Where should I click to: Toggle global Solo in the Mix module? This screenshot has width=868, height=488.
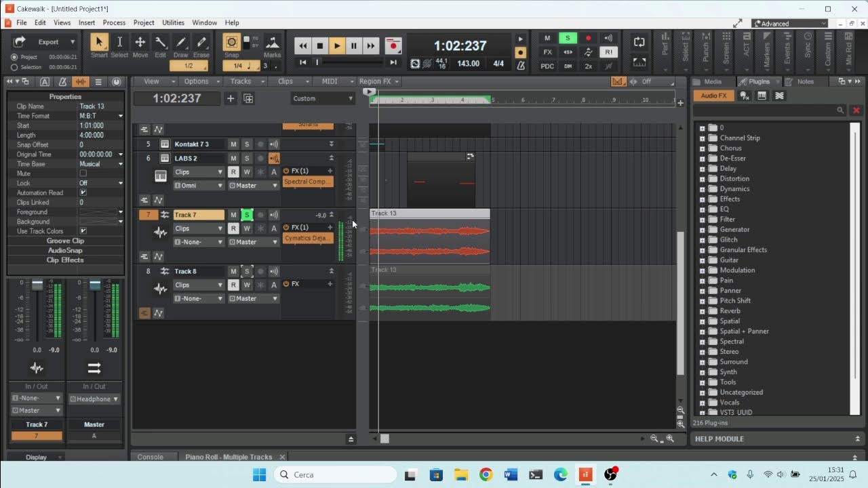568,39
